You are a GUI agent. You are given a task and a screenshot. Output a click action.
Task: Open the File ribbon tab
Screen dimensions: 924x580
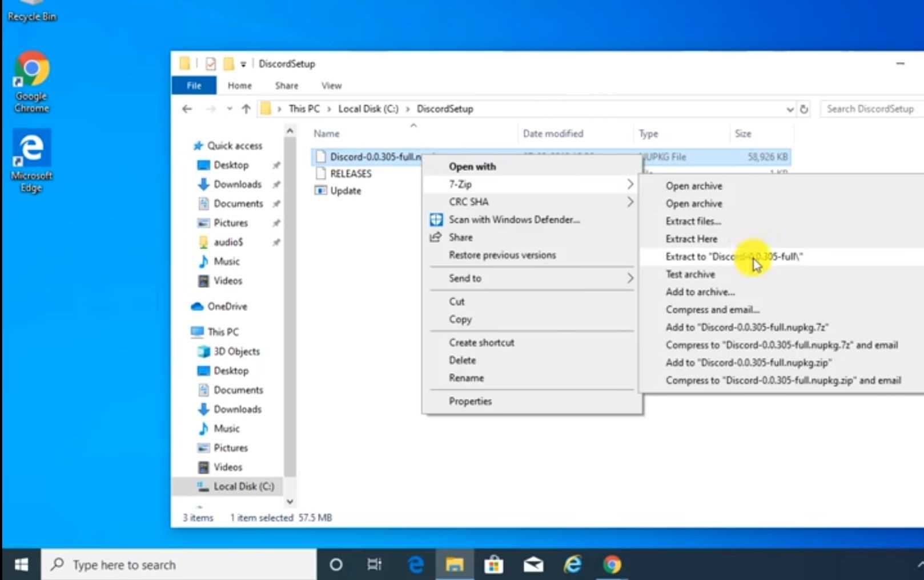(x=194, y=85)
